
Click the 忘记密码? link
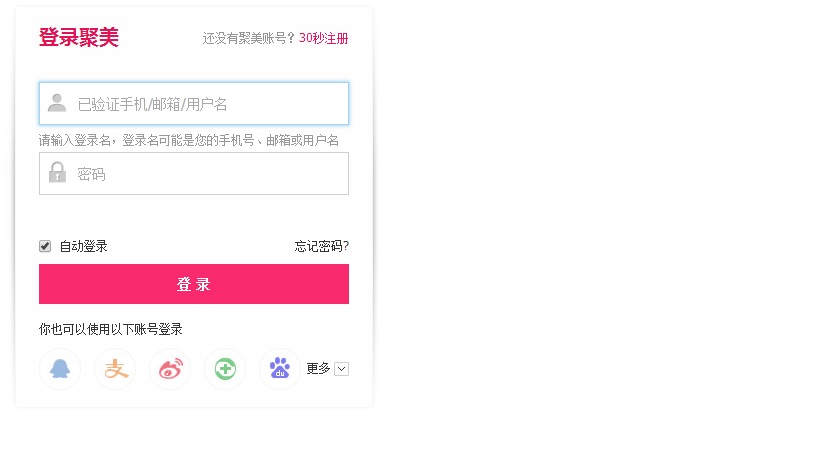[x=322, y=246]
